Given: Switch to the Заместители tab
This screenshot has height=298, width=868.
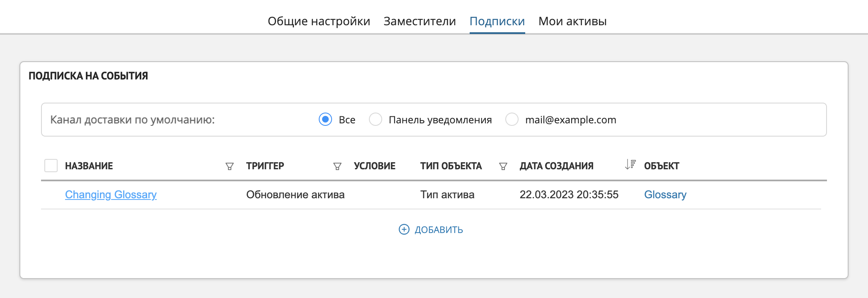Looking at the screenshot, I should [419, 21].
